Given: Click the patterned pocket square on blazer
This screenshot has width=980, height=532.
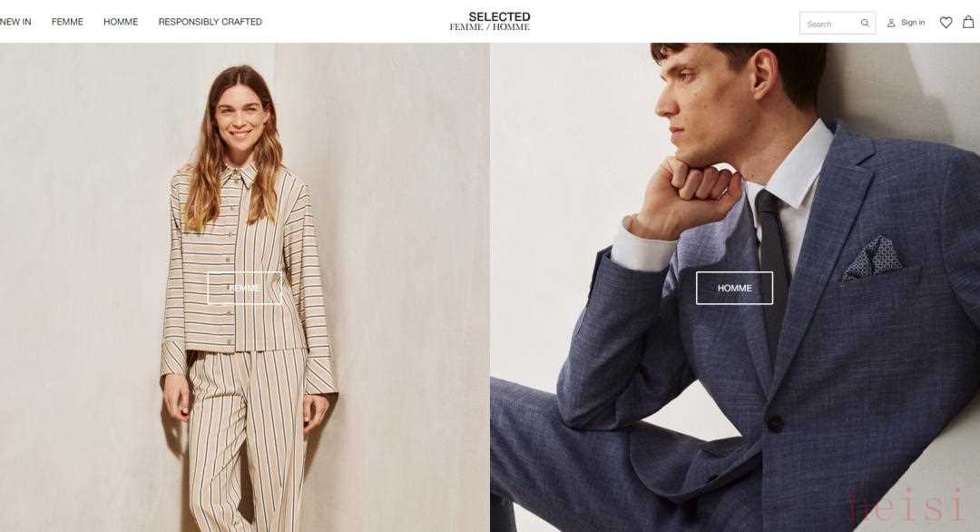Looking at the screenshot, I should point(873,257).
